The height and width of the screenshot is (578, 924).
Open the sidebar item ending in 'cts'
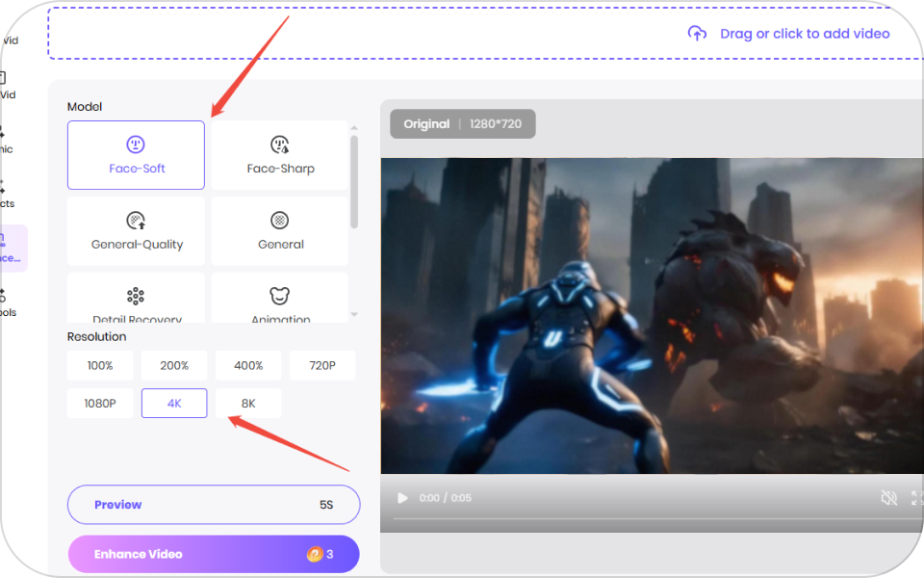tap(7, 194)
